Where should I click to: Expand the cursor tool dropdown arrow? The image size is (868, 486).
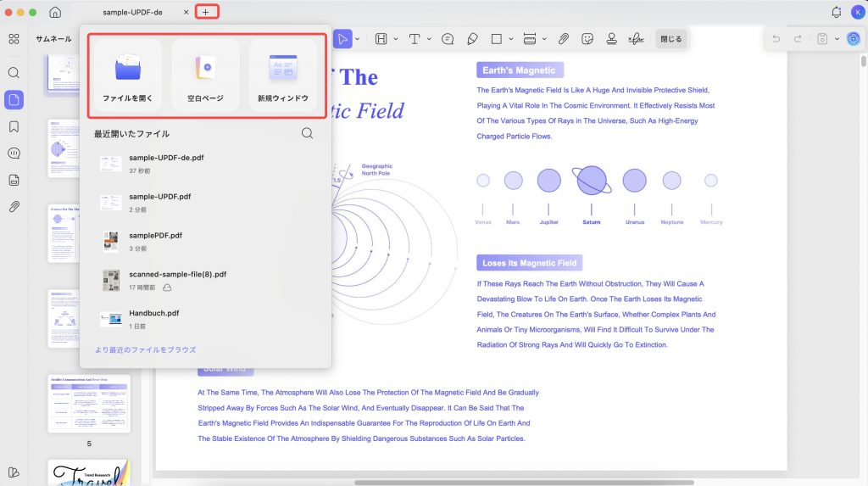(x=357, y=39)
